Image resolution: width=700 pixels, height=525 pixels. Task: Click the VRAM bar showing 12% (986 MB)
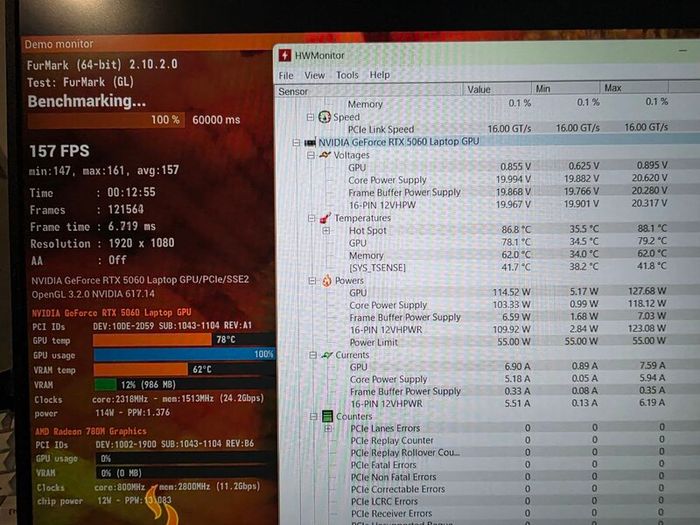185,384
